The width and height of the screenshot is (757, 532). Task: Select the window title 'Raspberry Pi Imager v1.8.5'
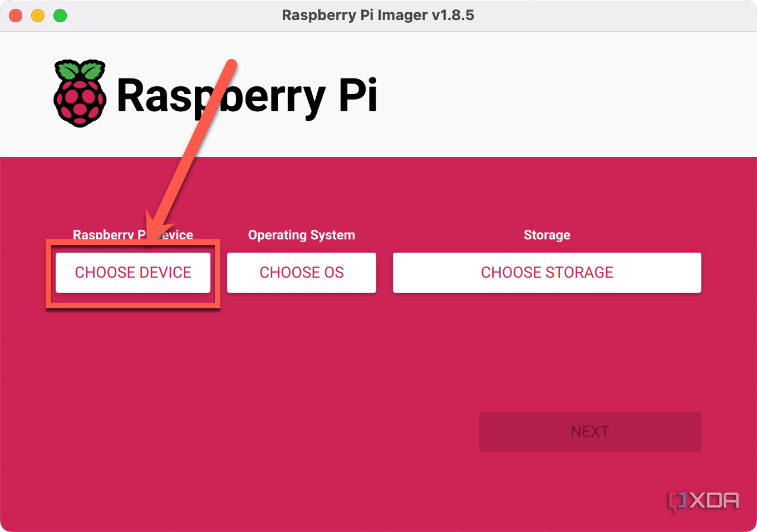[378, 15]
